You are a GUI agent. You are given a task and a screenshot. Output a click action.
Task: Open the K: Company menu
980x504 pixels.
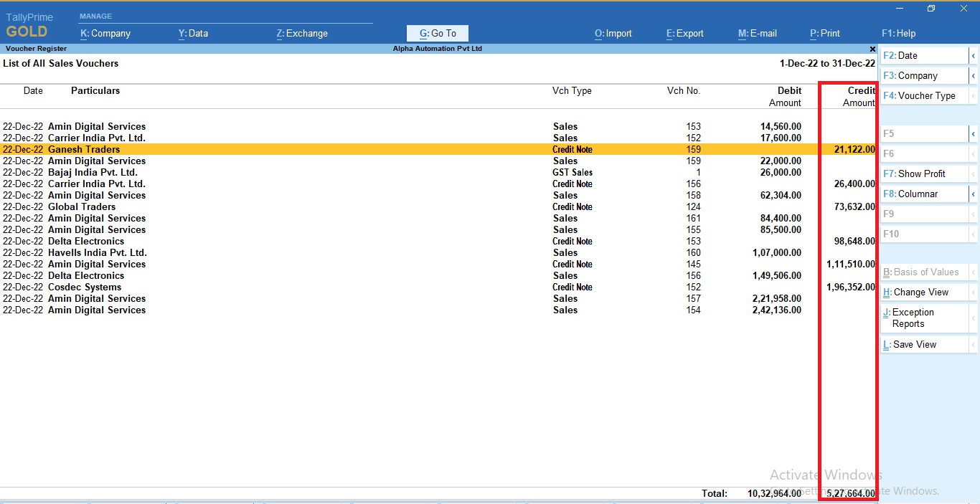(106, 33)
